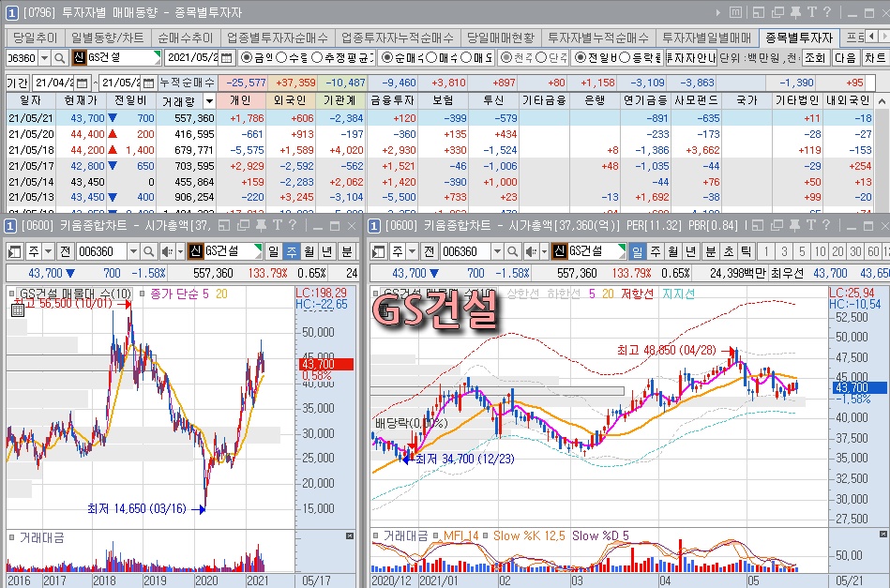Image resolution: width=890 pixels, height=588 pixels.
Task: Click the 43,700 red price marker on weekly chart
Action: pyautogui.click(x=326, y=365)
